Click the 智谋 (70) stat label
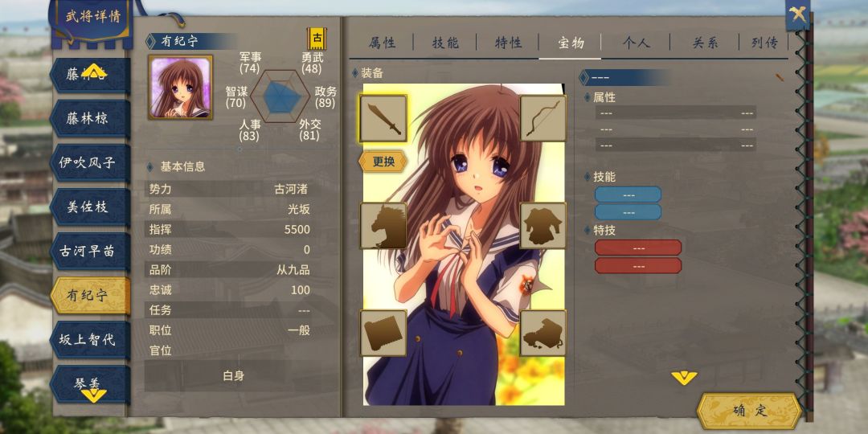868x434 pixels. pos(236,97)
